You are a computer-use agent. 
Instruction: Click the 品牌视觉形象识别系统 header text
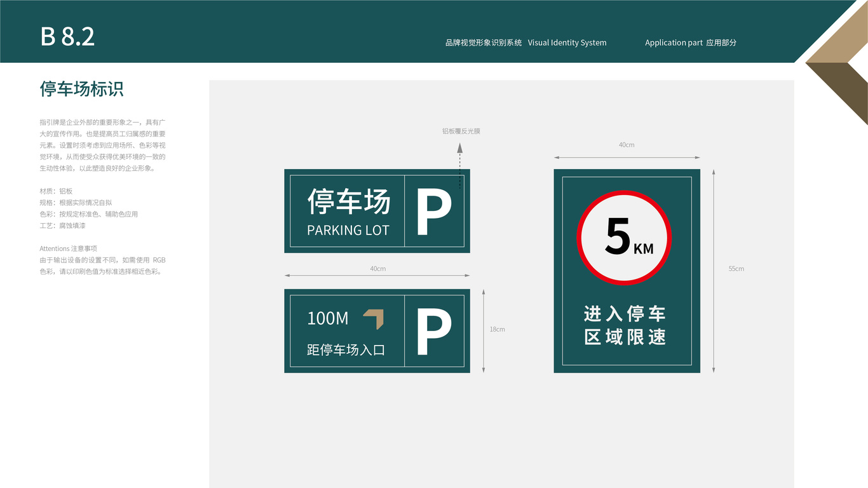pos(484,43)
